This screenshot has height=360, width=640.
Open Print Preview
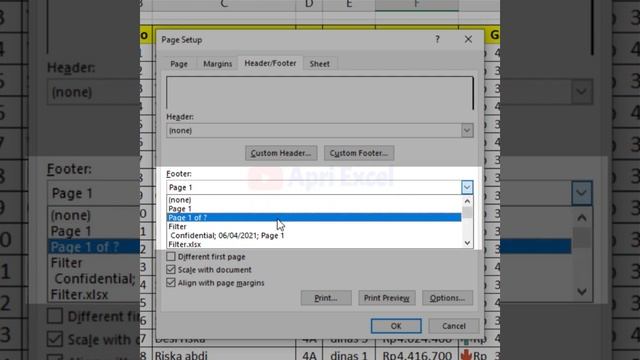(x=387, y=298)
